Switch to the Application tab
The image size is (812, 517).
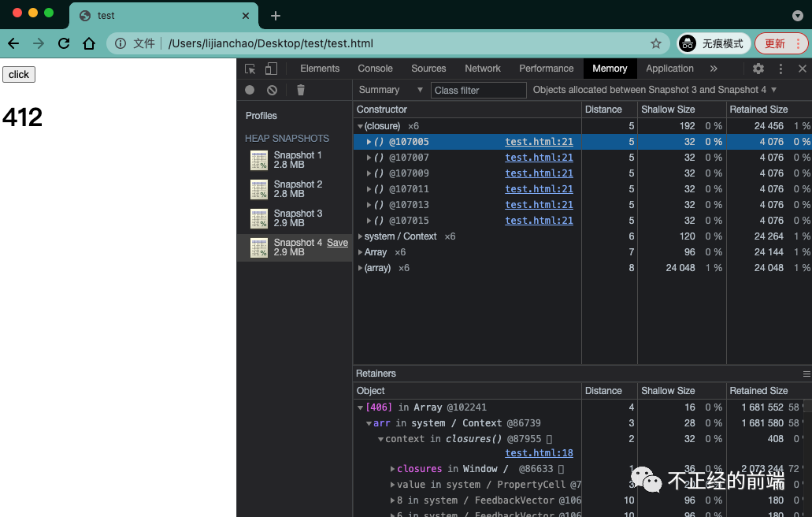(x=669, y=69)
